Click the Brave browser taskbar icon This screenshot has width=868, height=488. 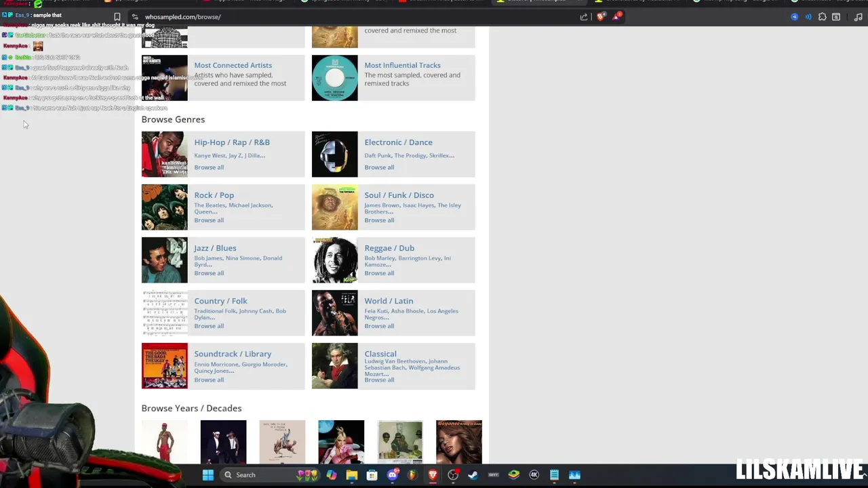pos(433,475)
